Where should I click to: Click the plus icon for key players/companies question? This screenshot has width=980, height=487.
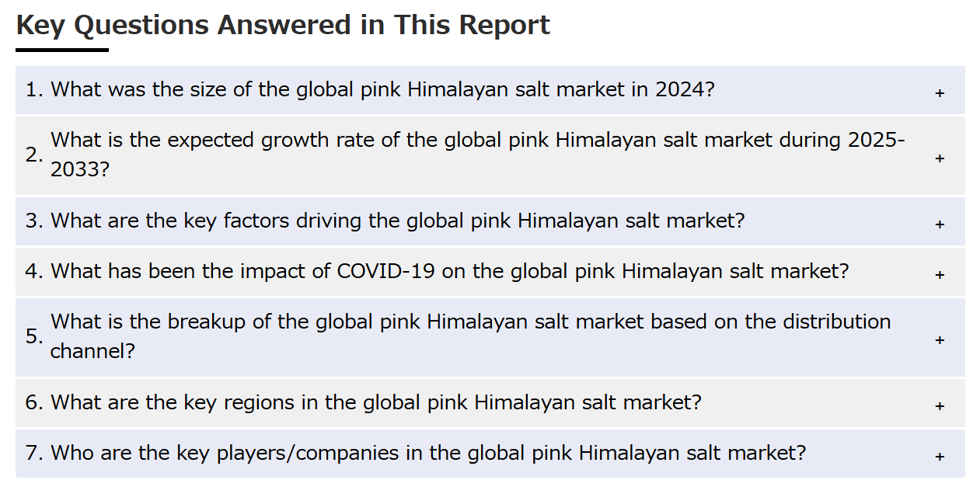pos(940,457)
